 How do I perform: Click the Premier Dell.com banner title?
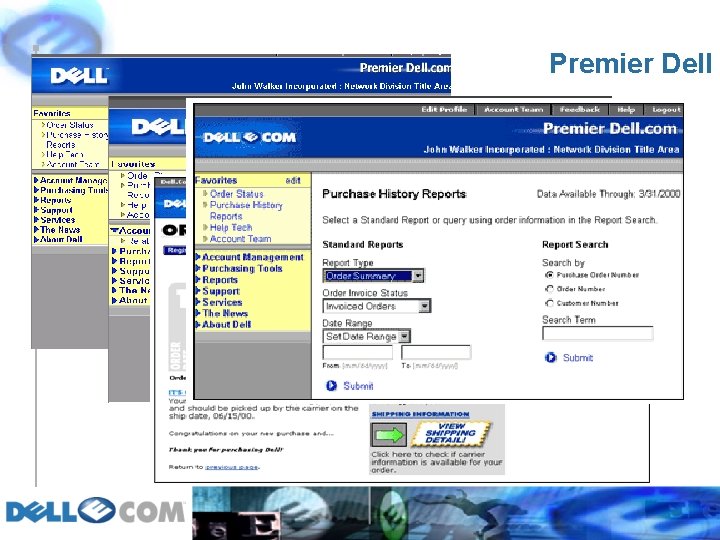pos(610,129)
